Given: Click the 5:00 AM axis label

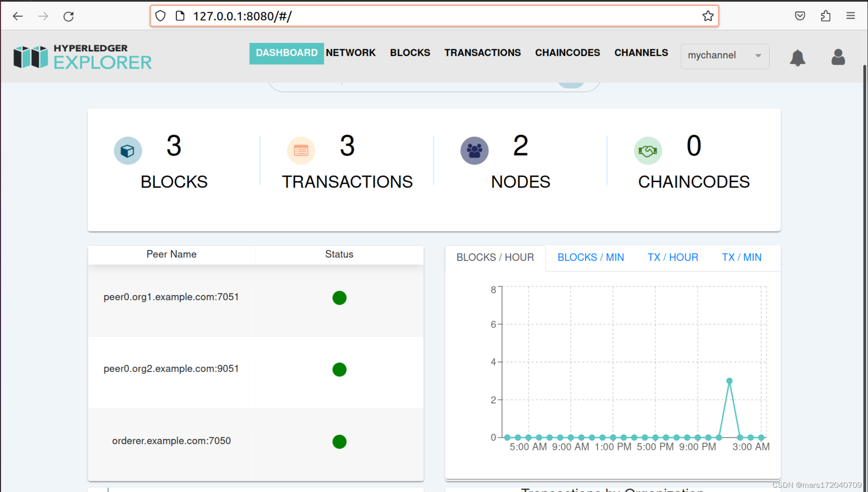Looking at the screenshot, I should [528, 447].
